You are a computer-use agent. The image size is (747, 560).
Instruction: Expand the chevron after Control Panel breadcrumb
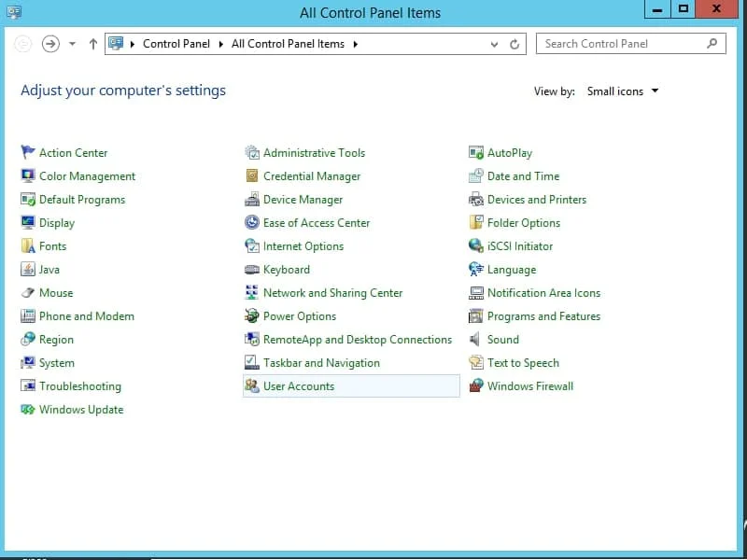221,44
